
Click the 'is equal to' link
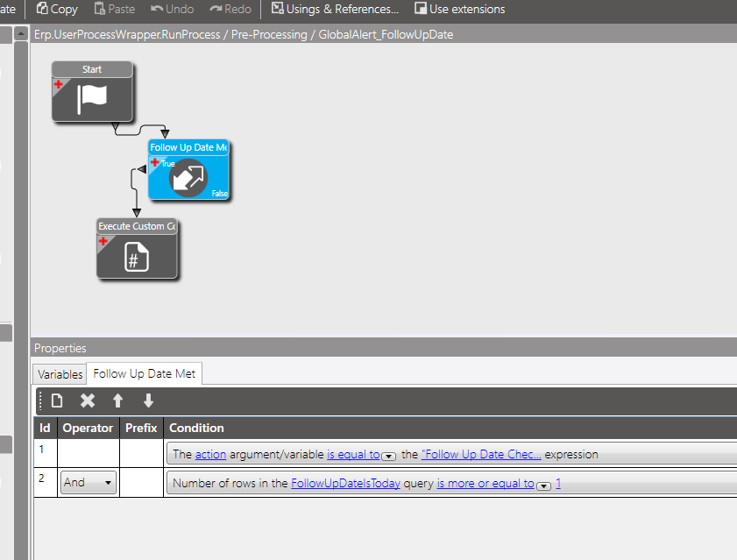coord(353,454)
